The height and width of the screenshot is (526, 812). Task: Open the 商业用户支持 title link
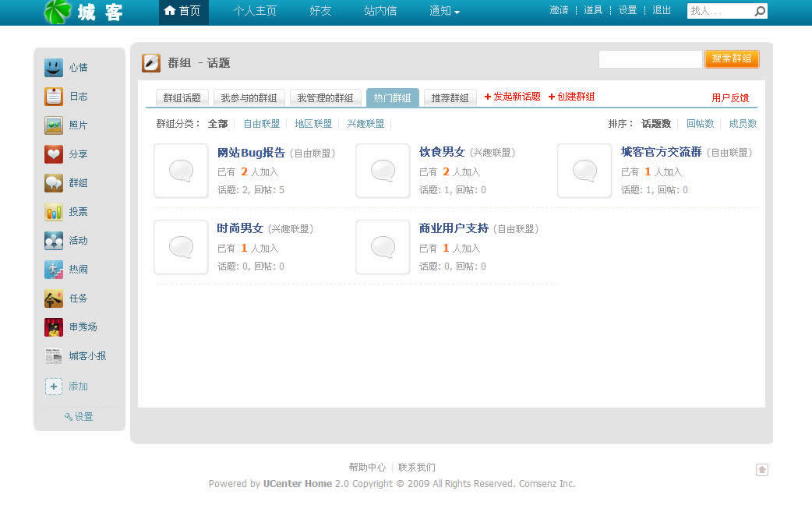coord(454,228)
